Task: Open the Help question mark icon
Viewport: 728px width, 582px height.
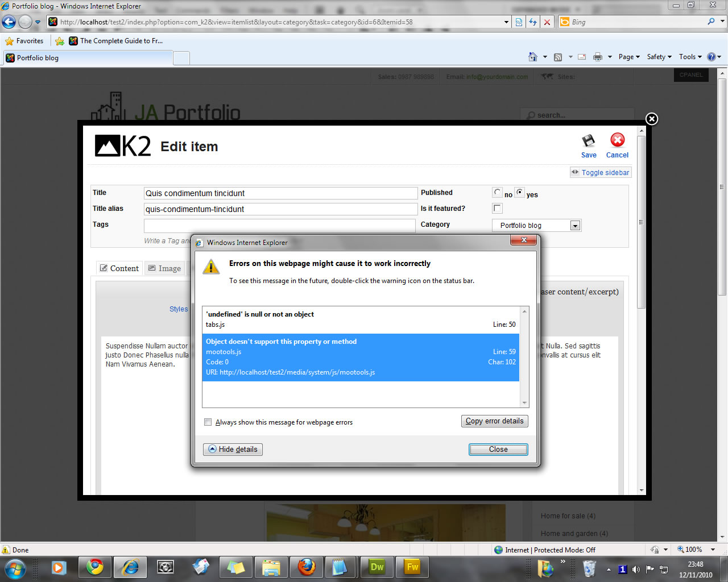Action: pyautogui.click(x=711, y=57)
